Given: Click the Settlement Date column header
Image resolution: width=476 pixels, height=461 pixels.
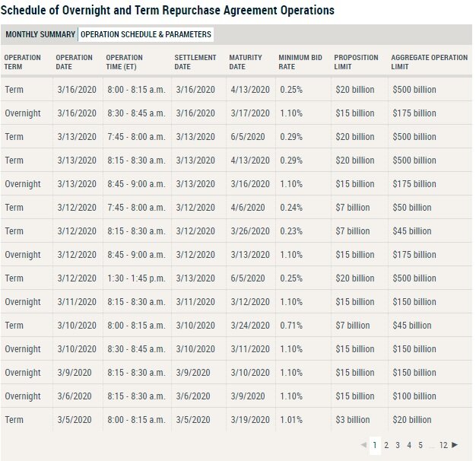Looking at the screenshot, I should 195,62.
